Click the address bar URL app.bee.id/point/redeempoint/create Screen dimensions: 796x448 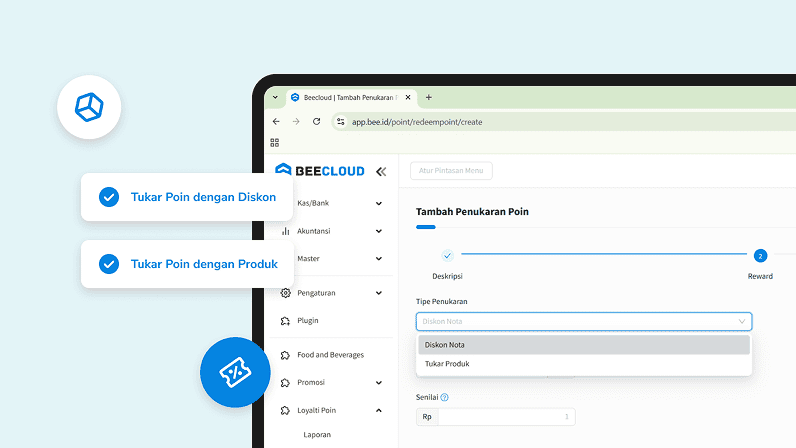tap(417, 122)
